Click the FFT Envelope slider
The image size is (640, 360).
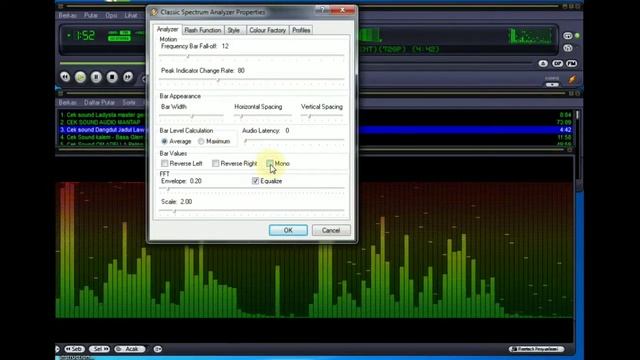coord(251,189)
